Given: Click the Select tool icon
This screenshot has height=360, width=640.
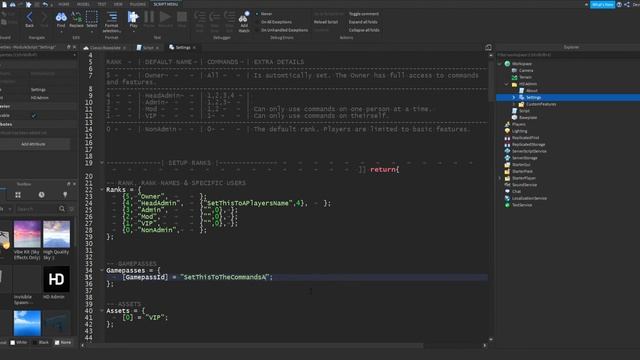Looking at the screenshot, I should (92, 17).
